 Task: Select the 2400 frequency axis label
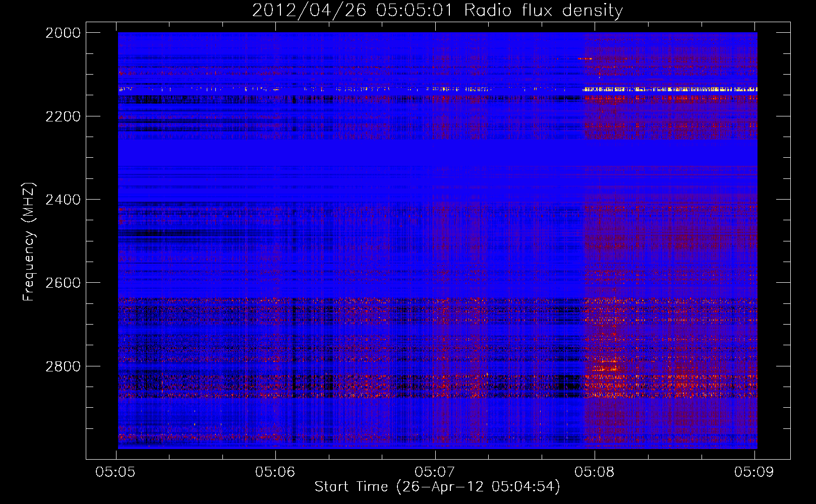click(63, 200)
